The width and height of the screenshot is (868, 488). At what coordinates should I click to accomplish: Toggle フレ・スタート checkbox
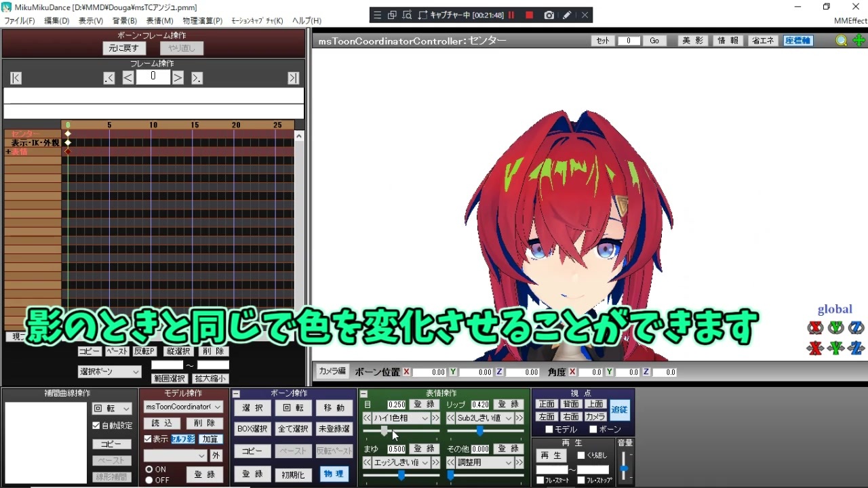[540, 481]
